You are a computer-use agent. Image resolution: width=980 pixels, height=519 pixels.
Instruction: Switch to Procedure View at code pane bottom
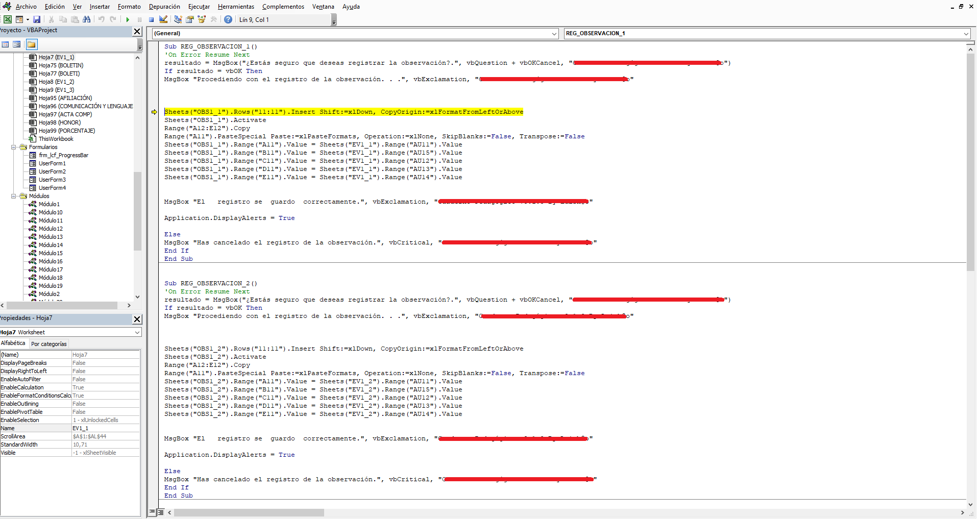[152, 512]
